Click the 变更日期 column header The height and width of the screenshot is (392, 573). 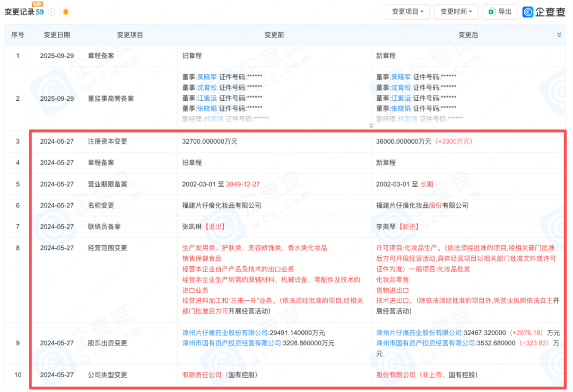[57, 35]
